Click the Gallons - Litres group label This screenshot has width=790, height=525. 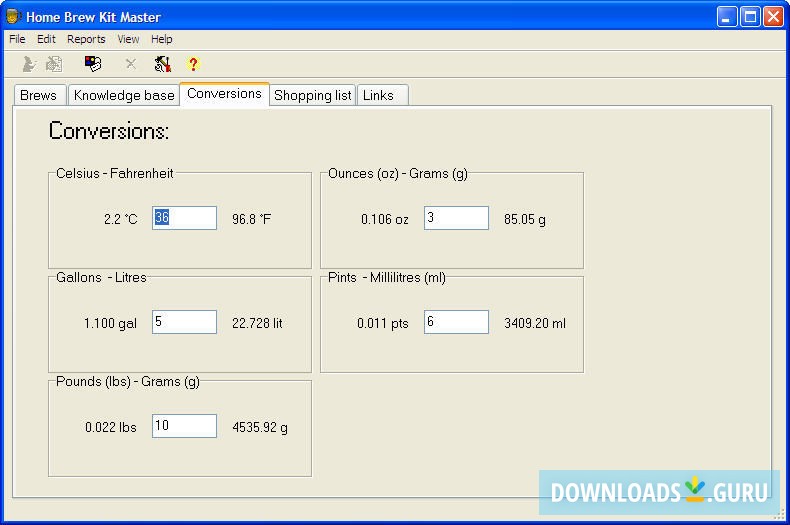click(101, 278)
